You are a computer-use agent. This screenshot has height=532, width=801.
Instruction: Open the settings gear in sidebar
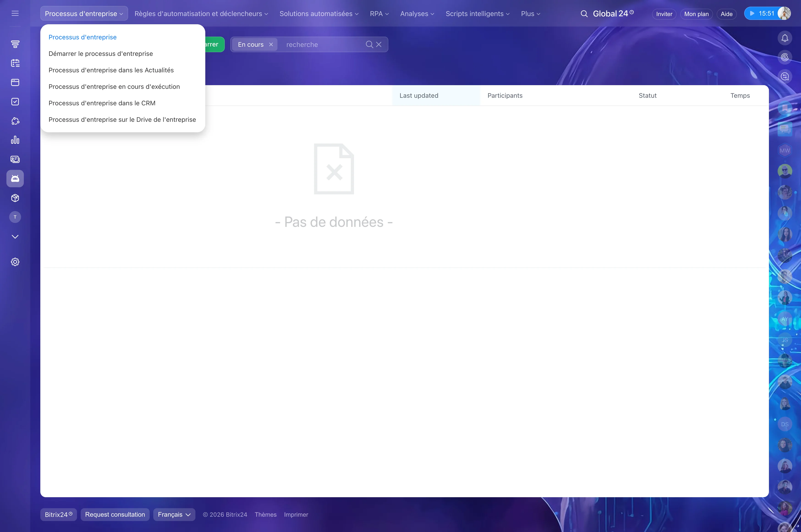(x=15, y=262)
